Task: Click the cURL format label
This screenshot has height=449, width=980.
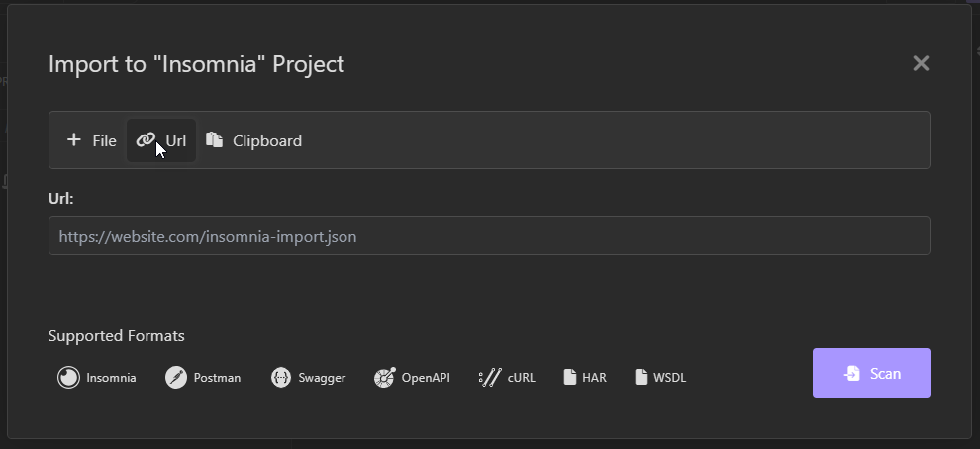Action: point(522,378)
